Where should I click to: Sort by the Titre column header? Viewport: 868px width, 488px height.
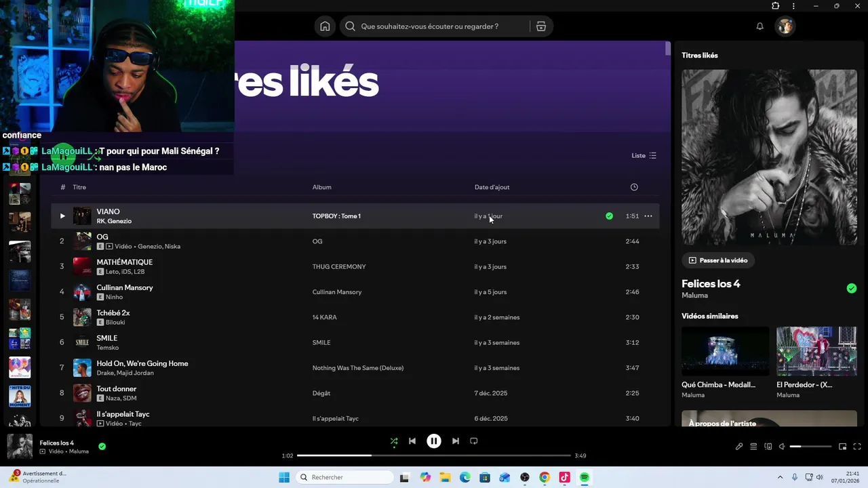(x=79, y=187)
